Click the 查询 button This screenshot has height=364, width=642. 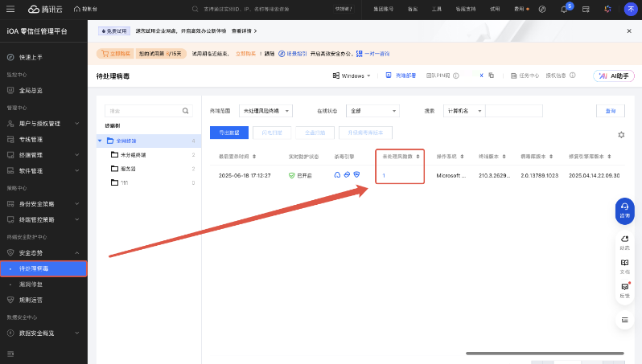click(610, 111)
